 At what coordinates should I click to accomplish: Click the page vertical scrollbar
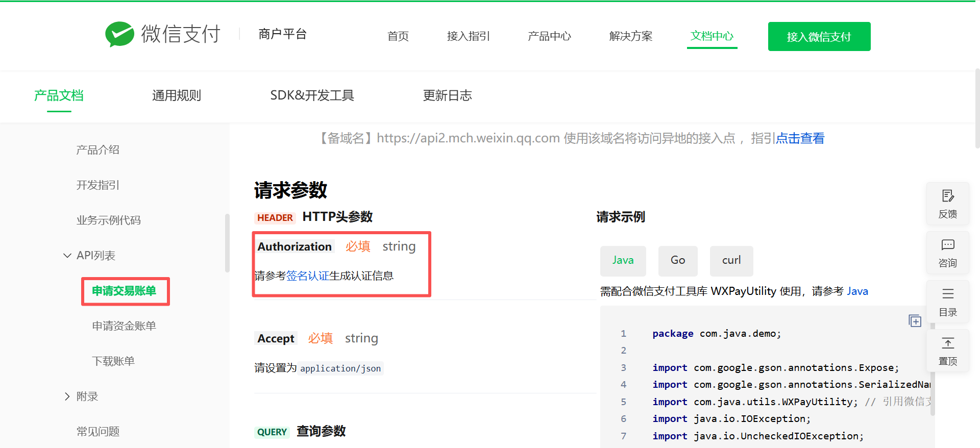977,108
